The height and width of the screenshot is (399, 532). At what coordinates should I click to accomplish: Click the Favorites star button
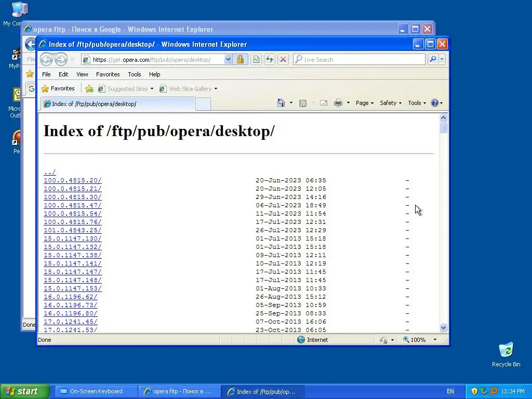[58, 88]
